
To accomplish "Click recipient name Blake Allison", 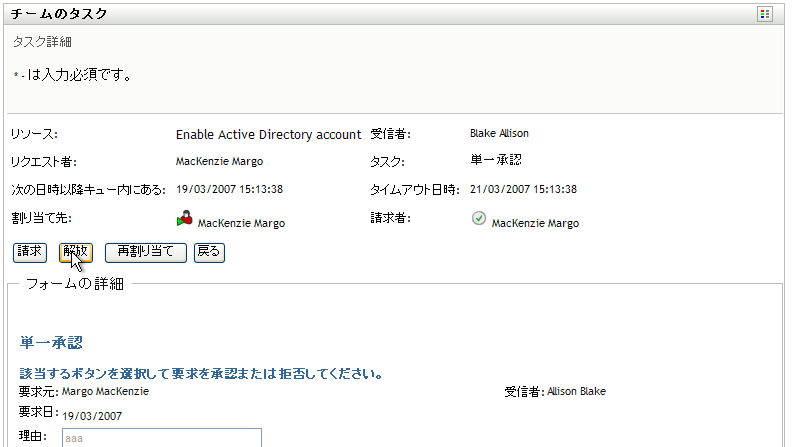I will click(499, 133).
